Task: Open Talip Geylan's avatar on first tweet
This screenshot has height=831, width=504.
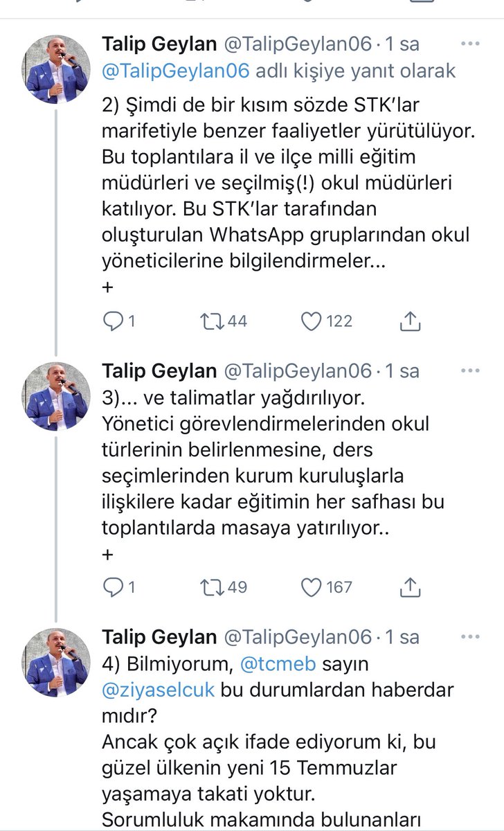Action: pyautogui.click(x=58, y=70)
